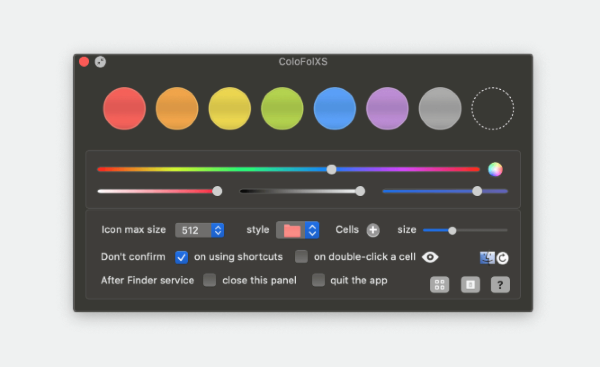Click the four-squares grid button

click(x=439, y=285)
